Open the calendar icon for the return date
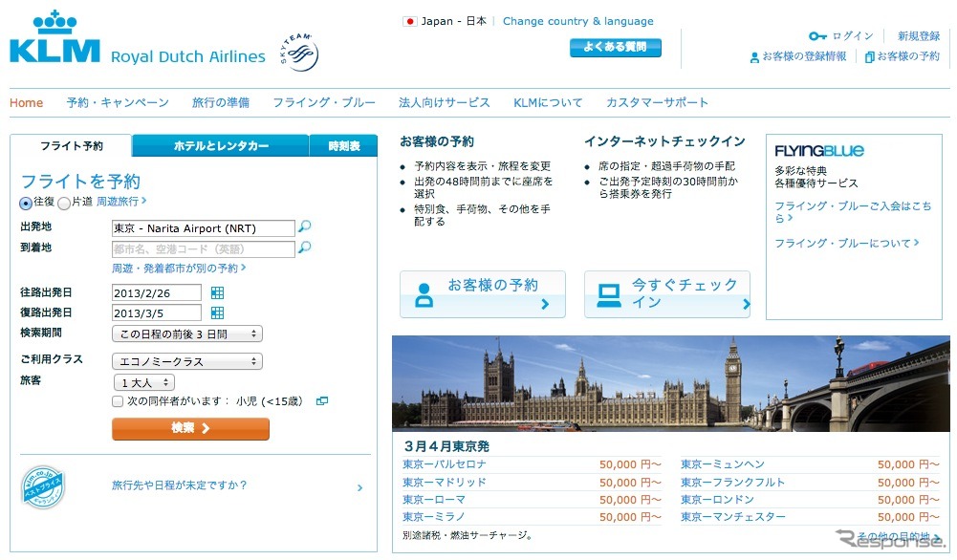This screenshot has width=957, height=560. (218, 312)
